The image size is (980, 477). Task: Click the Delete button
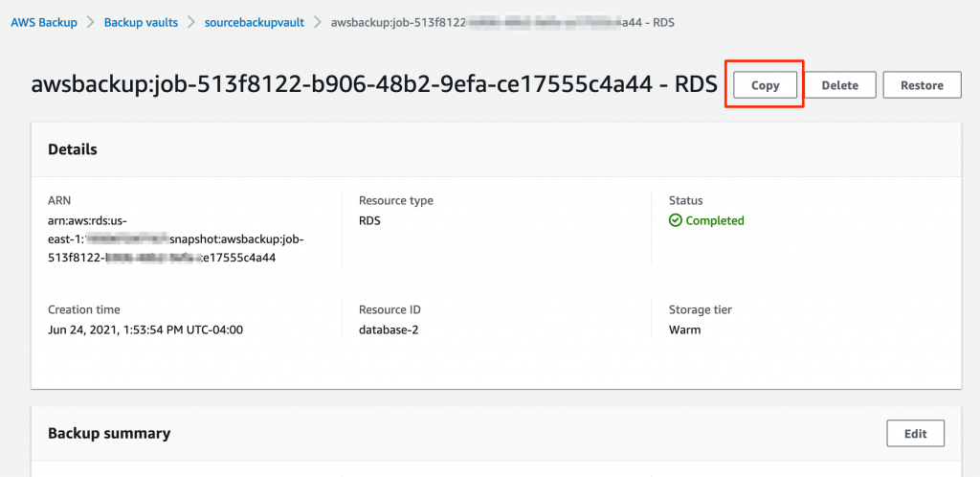[x=839, y=85]
